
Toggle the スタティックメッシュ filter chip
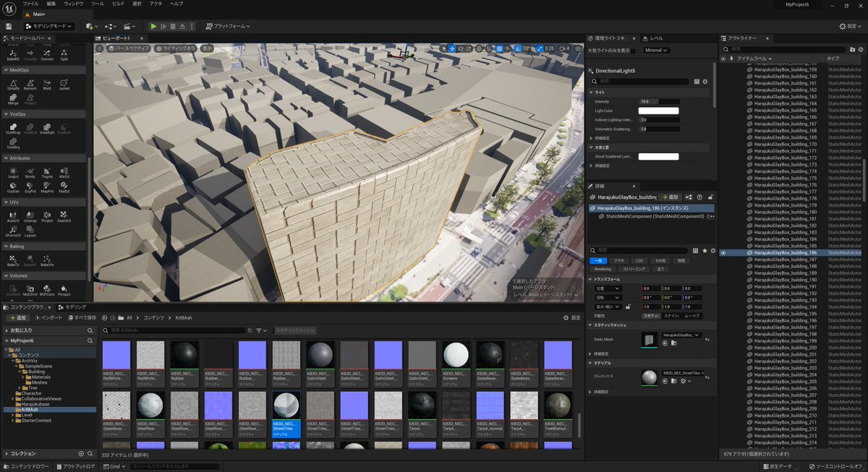click(x=294, y=330)
